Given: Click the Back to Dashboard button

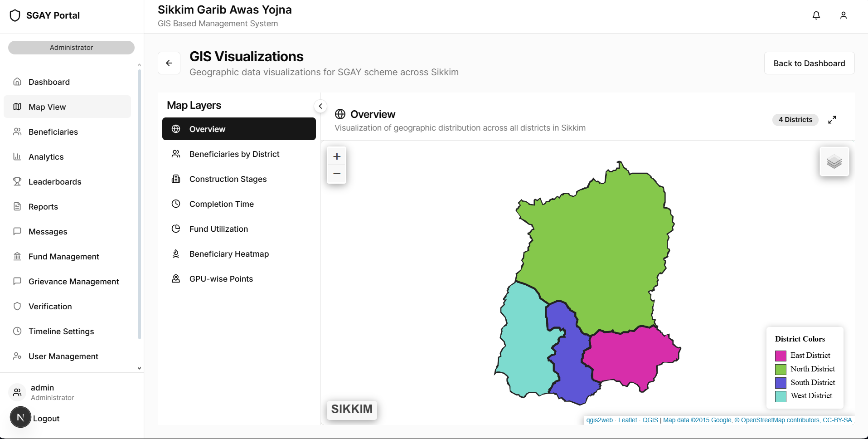Looking at the screenshot, I should click(809, 63).
